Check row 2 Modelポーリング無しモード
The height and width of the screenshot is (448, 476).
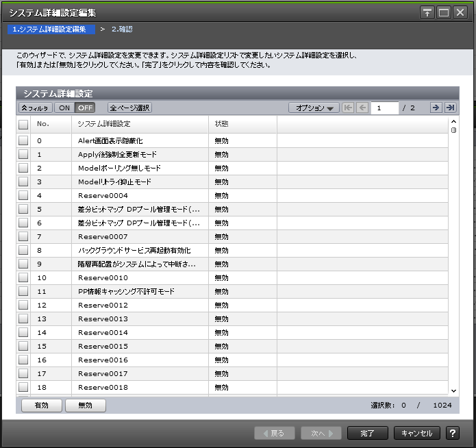coord(23,168)
